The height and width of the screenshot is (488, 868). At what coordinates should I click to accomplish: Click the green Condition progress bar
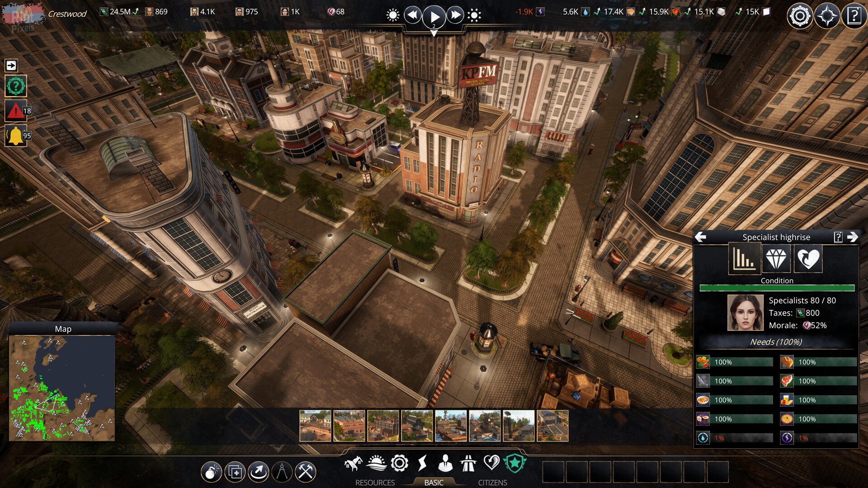(776, 287)
